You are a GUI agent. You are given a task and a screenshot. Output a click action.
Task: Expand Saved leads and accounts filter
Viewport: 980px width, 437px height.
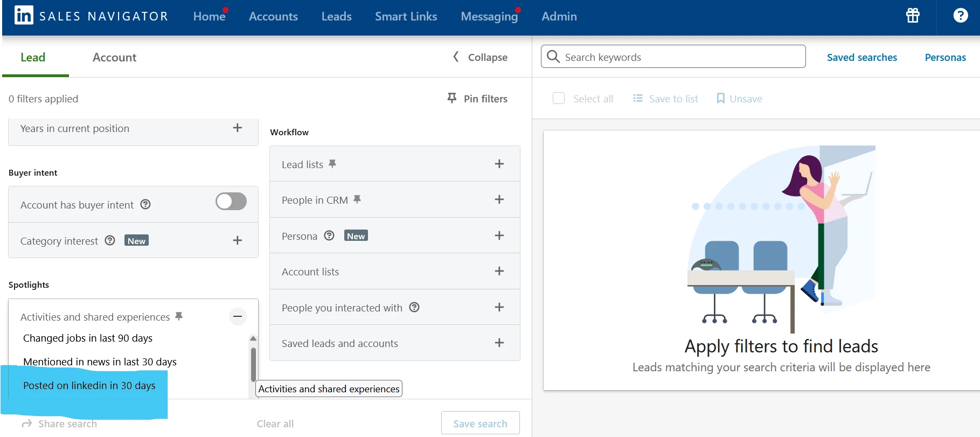point(499,343)
